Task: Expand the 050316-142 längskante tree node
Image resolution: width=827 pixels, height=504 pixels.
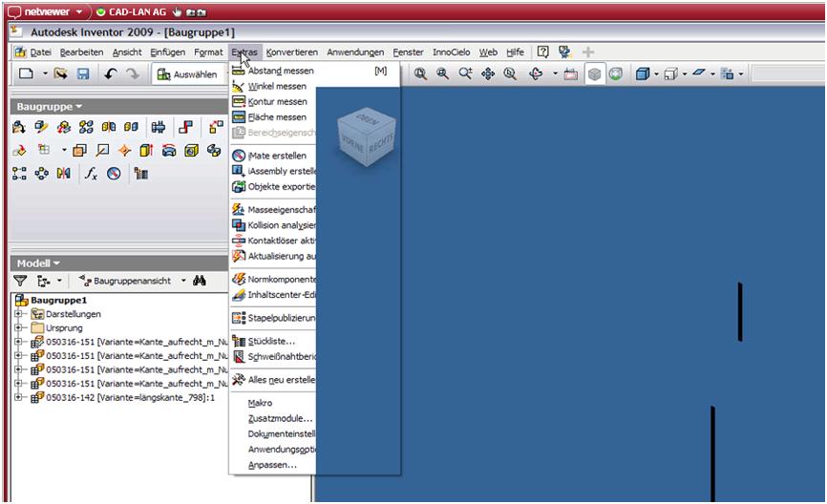Action: 18,397
